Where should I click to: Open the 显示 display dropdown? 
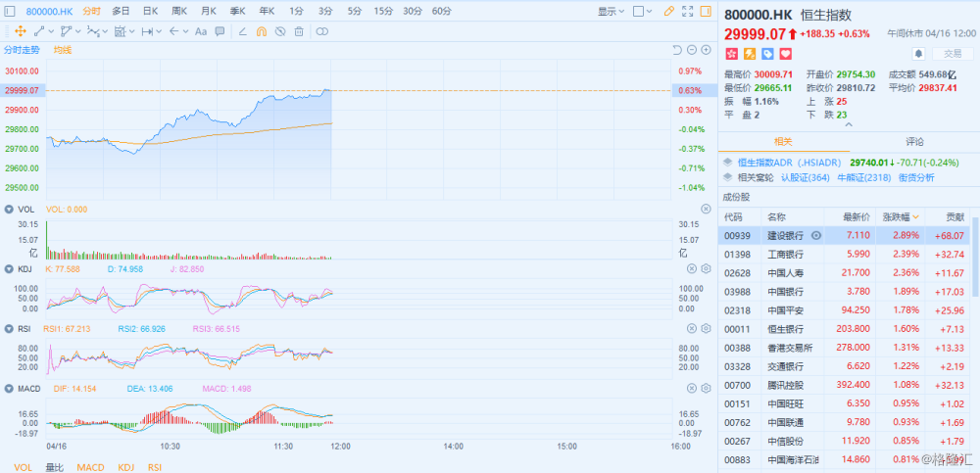pos(612,11)
